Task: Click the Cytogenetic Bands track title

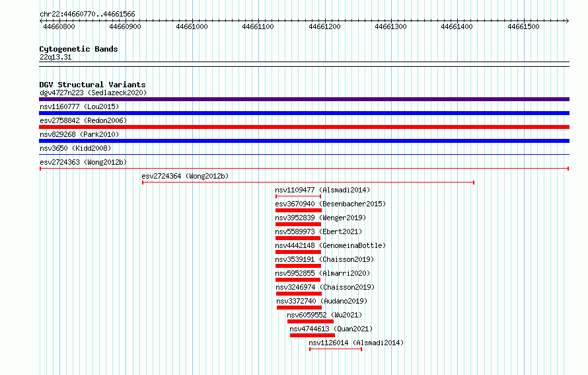Action: tap(79, 49)
